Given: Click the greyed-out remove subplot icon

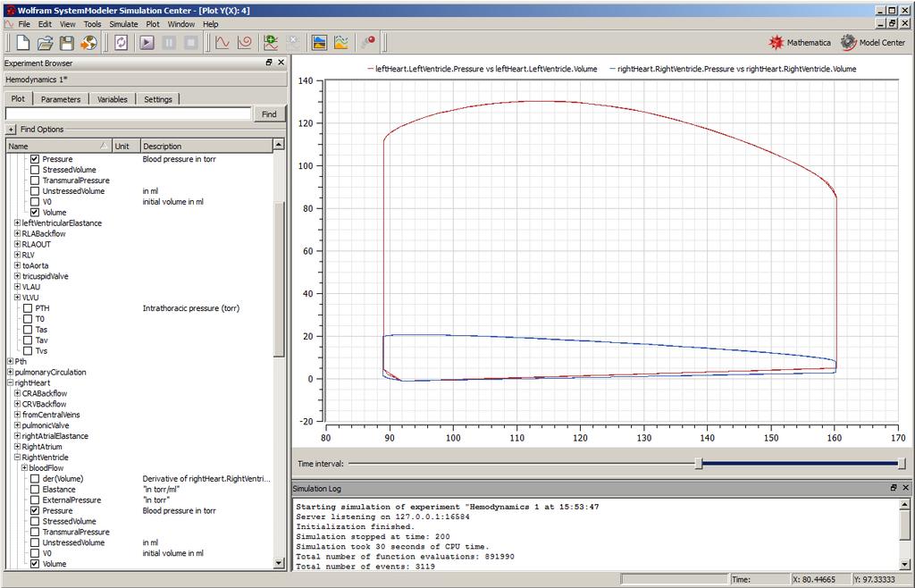Looking at the screenshot, I should (x=292, y=43).
